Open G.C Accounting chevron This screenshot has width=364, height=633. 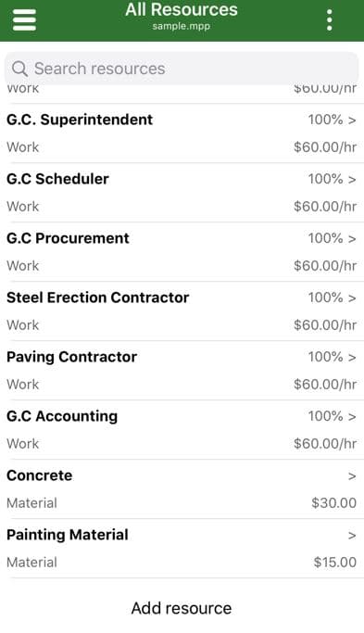[352, 417]
